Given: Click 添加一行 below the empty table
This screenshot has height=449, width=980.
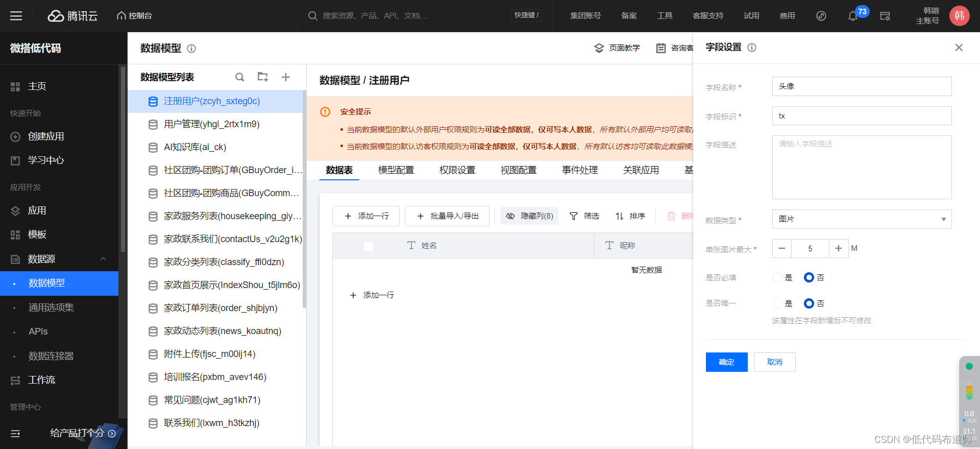Looking at the screenshot, I should pyautogui.click(x=372, y=295).
